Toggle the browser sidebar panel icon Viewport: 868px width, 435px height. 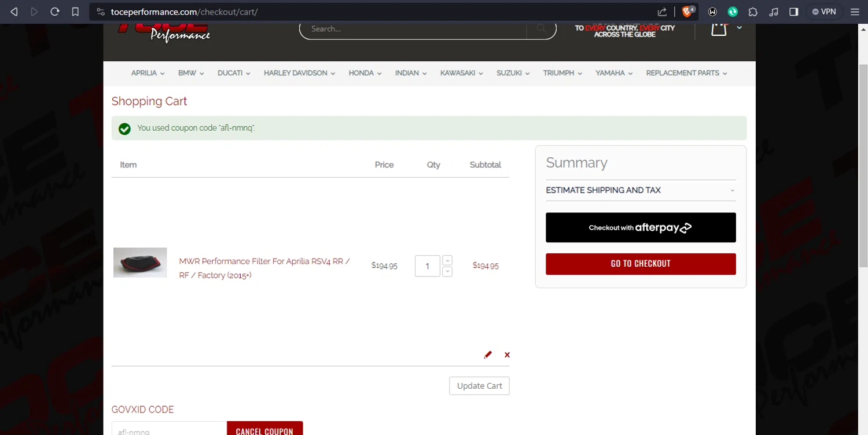point(794,12)
